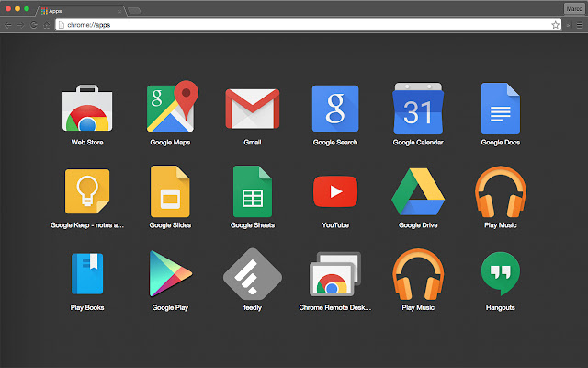The image size is (588, 368).
Task: Open Google Sheets app
Action: click(x=253, y=191)
